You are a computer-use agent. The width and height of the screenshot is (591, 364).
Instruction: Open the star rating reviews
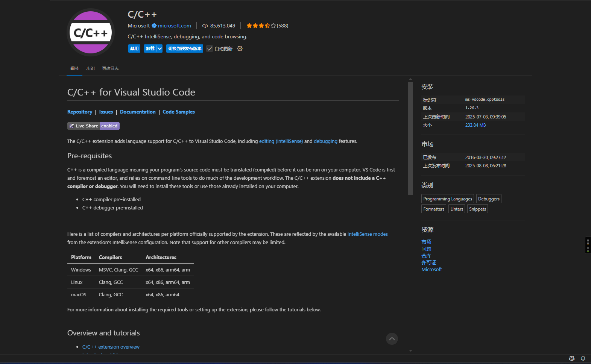click(x=267, y=26)
